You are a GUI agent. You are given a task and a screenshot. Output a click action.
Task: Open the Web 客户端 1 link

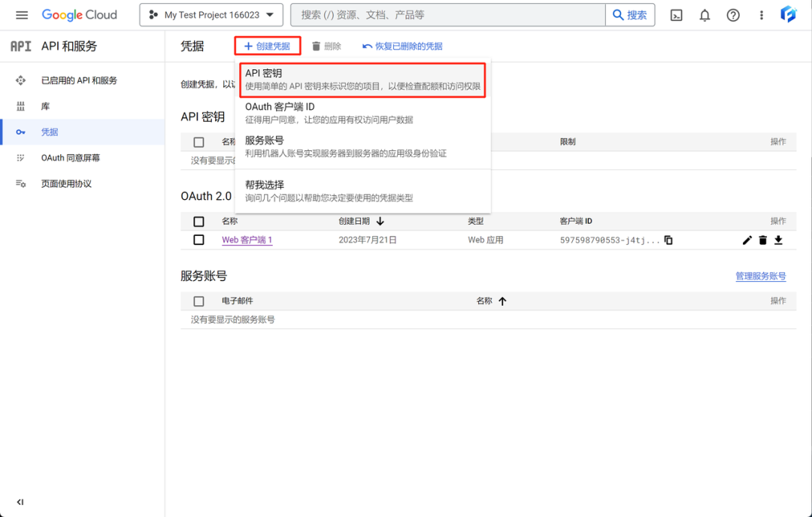247,240
